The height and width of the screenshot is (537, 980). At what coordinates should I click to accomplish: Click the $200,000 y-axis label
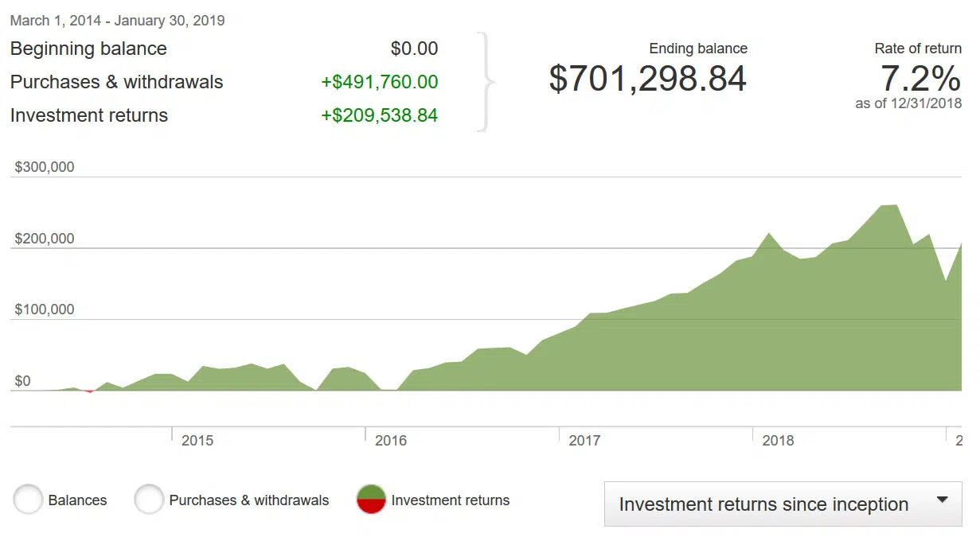(x=45, y=239)
